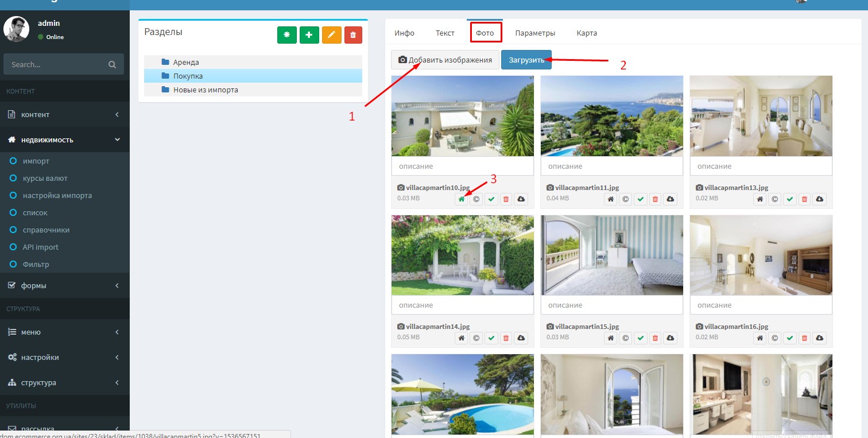The image size is (868, 438).
Task: Toggle the green checkmark on villacapmartin16.jpg
Action: 790,338
